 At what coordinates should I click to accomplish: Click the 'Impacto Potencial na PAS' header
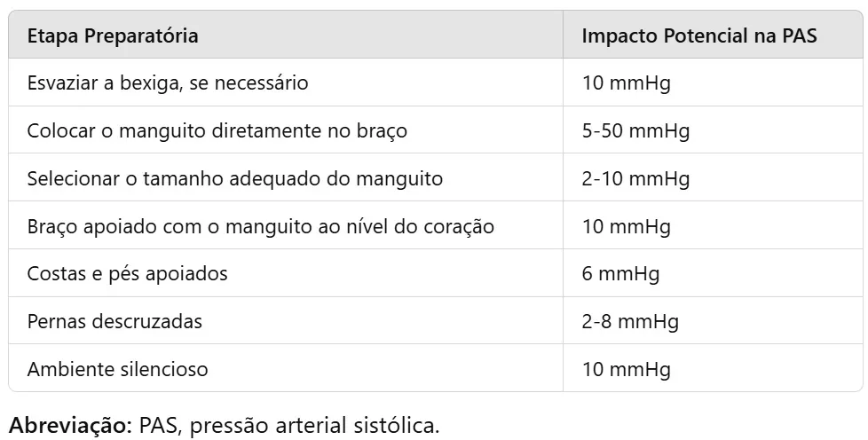tap(699, 36)
